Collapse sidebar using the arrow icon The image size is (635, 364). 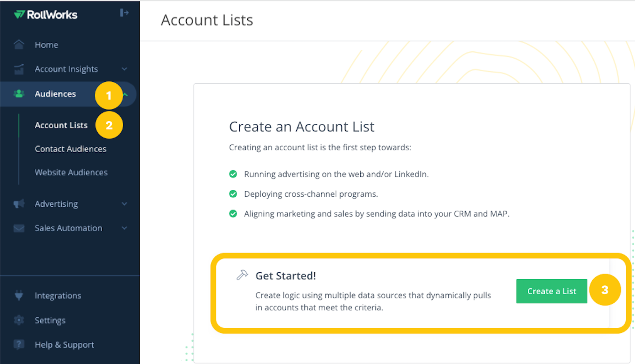pos(124,13)
